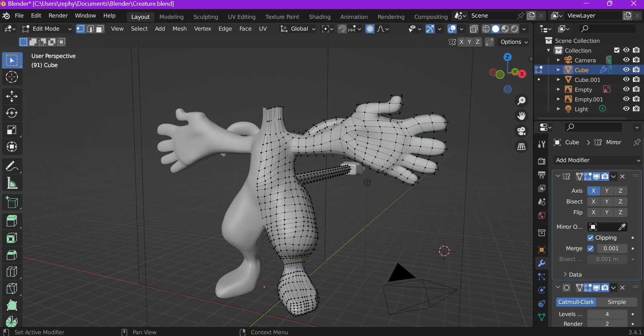
Task: Toggle Bisect Z button
Action: coord(620,202)
